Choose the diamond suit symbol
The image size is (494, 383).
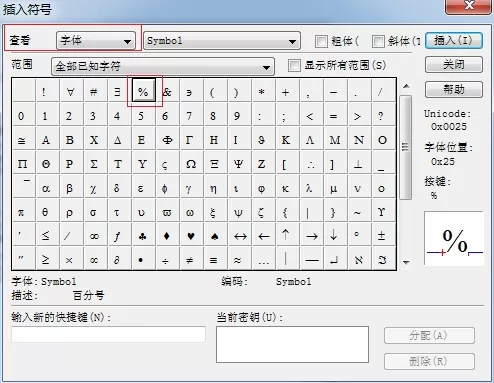(167, 236)
